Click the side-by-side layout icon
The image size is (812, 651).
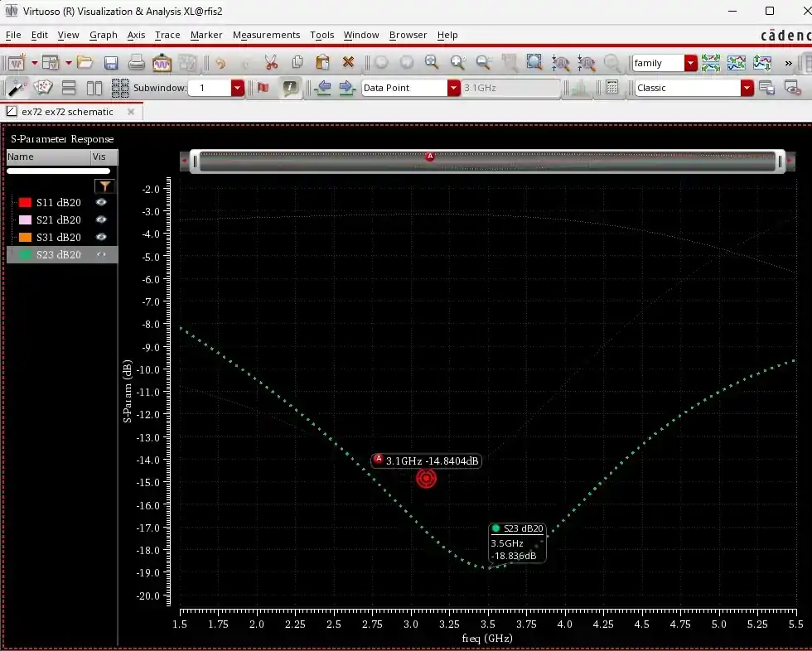click(94, 88)
